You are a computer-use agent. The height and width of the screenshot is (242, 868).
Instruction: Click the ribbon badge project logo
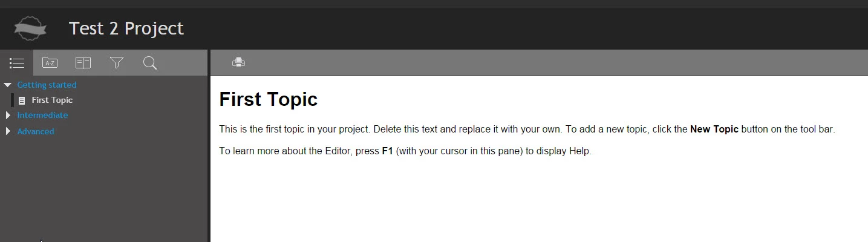pyautogui.click(x=30, y=28)
